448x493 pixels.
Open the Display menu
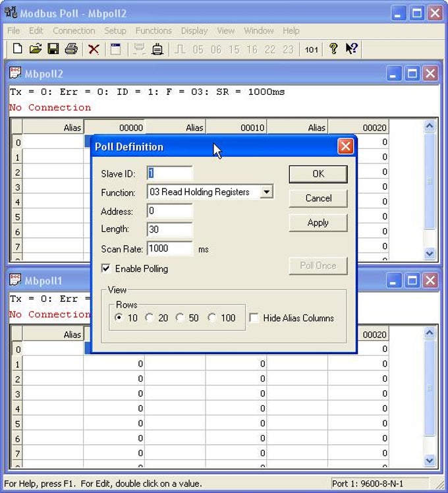click(194, 30)
